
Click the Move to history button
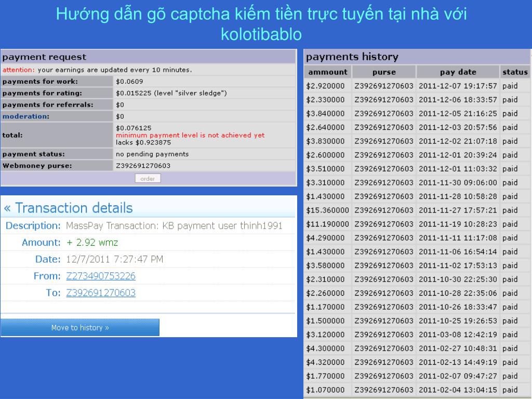pos(80,327)
